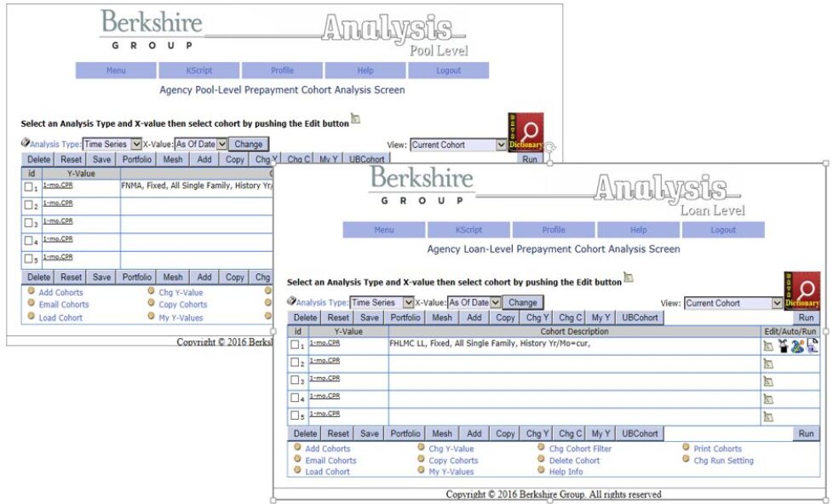
Task: Check row 5 checkbox in Loan Level table
Action: click(x=295, y=415)
